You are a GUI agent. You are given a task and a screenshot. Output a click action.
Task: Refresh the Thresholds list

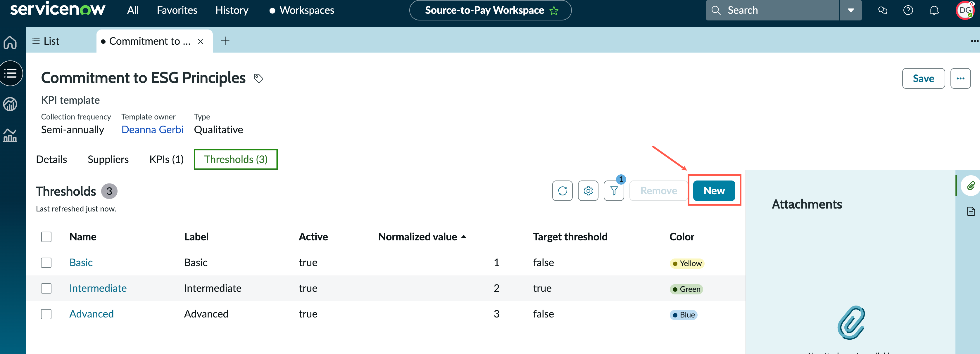(x=562, y=190)
